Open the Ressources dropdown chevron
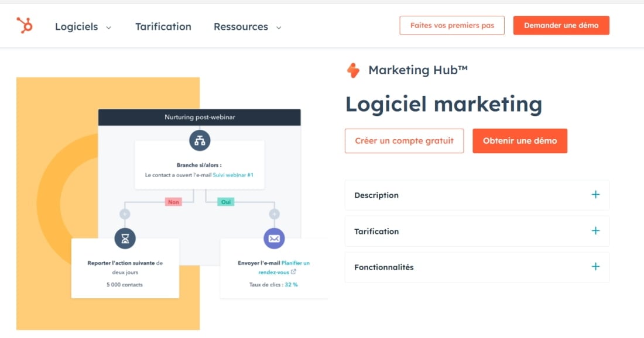This screenshot has height=338, width=644. coord(279,28)
